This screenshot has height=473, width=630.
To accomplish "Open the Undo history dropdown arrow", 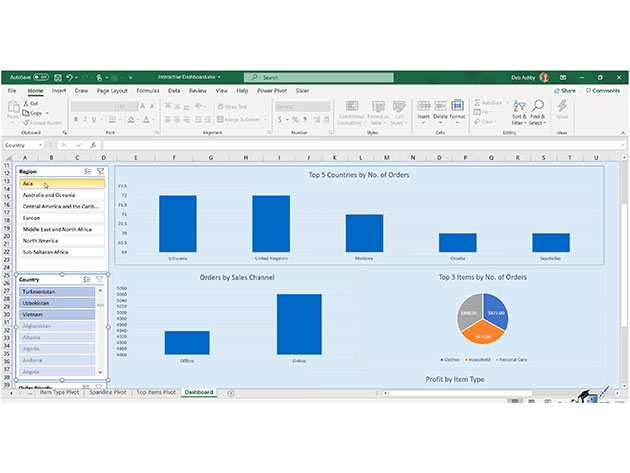I will point(76,77).
